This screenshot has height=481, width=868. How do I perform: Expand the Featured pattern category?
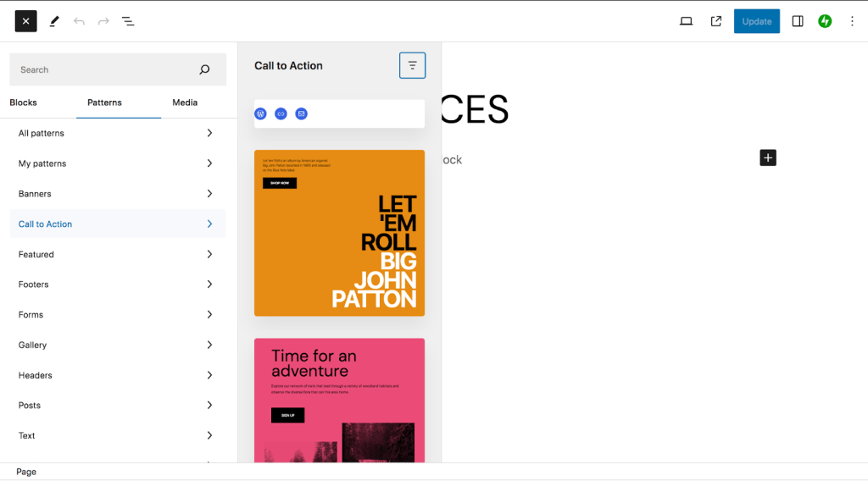pyautogui.click(x=117, y=254)
